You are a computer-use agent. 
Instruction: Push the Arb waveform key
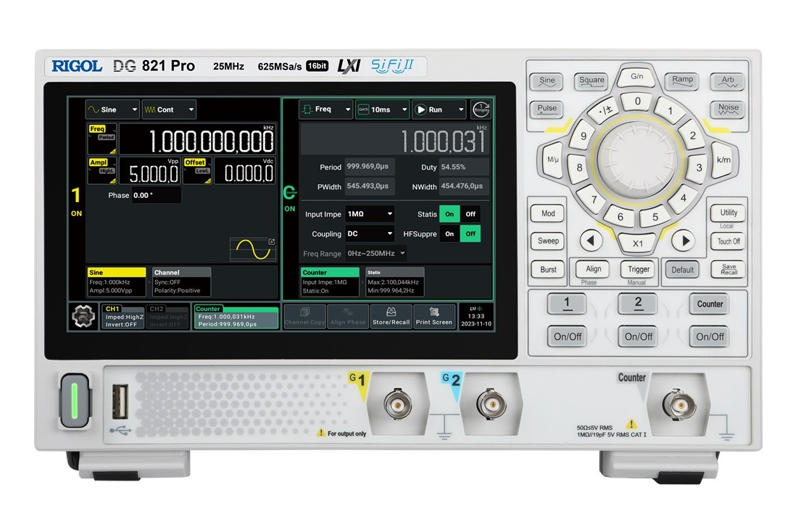click(x=727, y=81)
